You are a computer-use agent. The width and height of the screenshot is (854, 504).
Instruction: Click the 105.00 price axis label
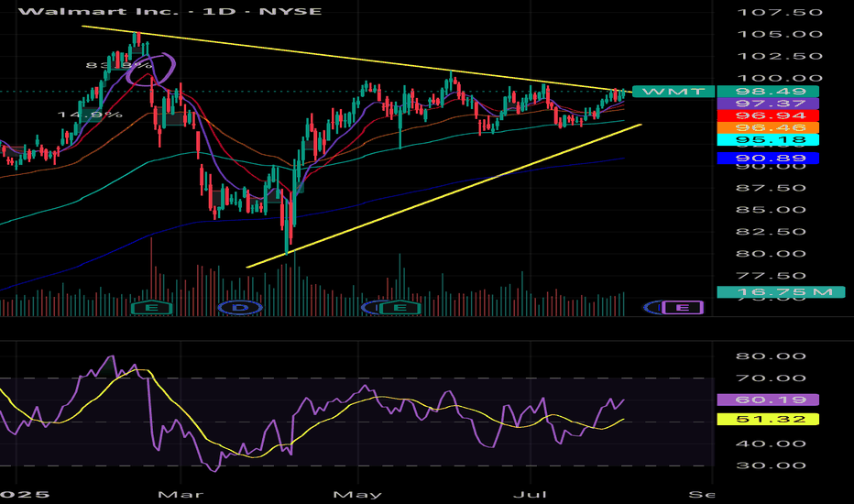pos(779,34)
